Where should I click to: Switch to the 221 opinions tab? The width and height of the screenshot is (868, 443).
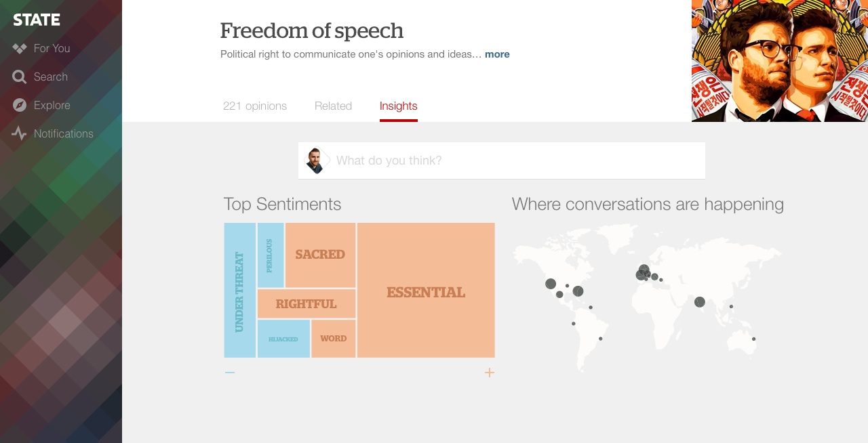[255, 106]
